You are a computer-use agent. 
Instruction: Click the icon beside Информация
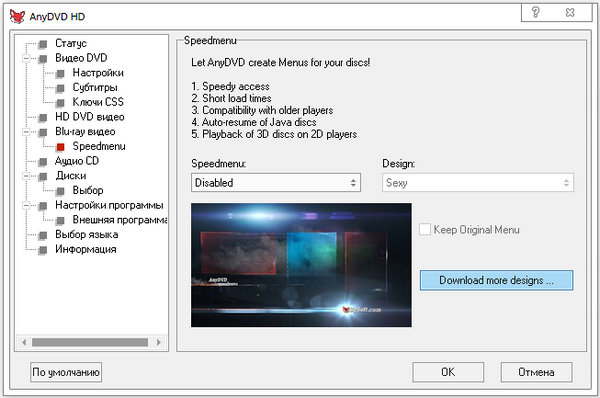pyautogui.click(x=43, y=250)
